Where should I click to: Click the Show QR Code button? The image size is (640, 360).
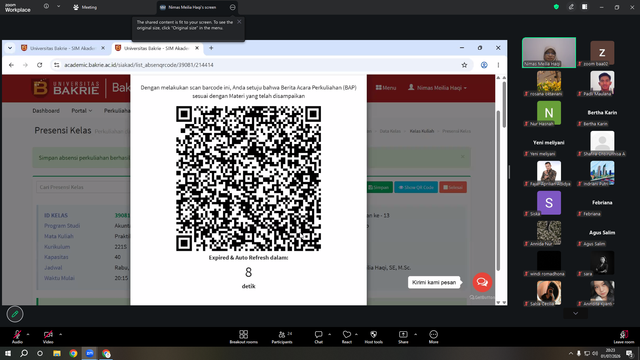pyautogui.click(x=416, y=187)
